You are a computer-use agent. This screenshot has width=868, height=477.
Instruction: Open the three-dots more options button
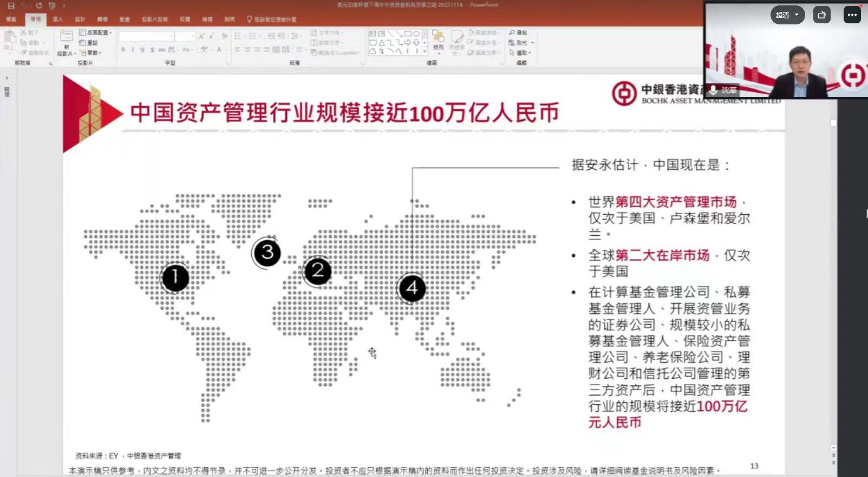click(x=852, y=15)
